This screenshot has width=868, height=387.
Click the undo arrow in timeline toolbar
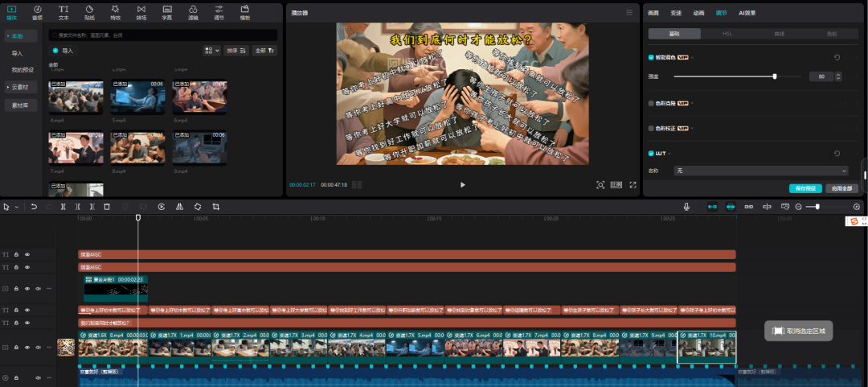(x=34, y=207)
